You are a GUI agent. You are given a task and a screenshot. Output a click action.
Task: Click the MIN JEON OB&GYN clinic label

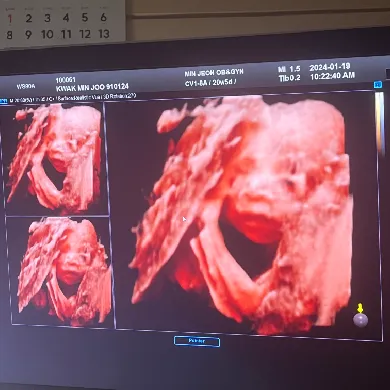pos(214,73)
